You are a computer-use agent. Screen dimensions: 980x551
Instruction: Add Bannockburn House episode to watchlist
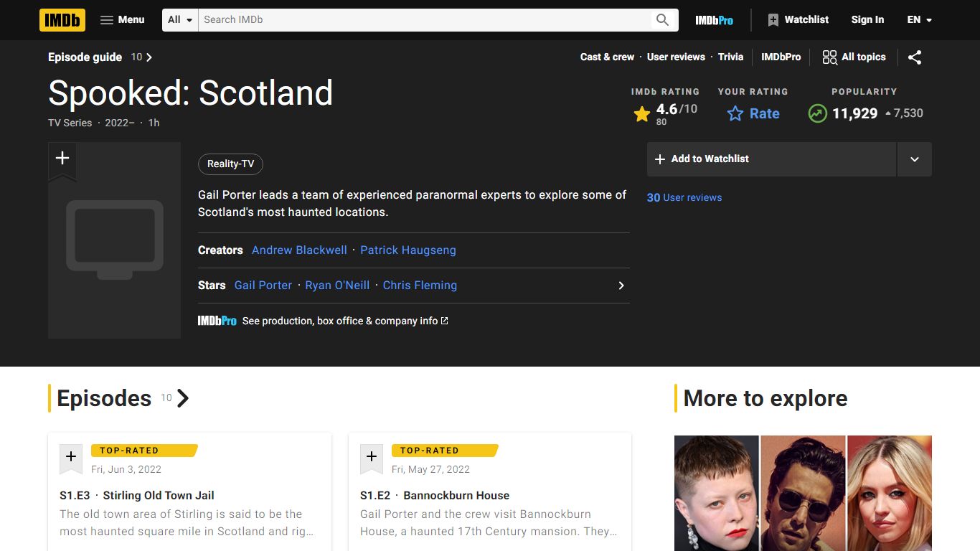372,458
